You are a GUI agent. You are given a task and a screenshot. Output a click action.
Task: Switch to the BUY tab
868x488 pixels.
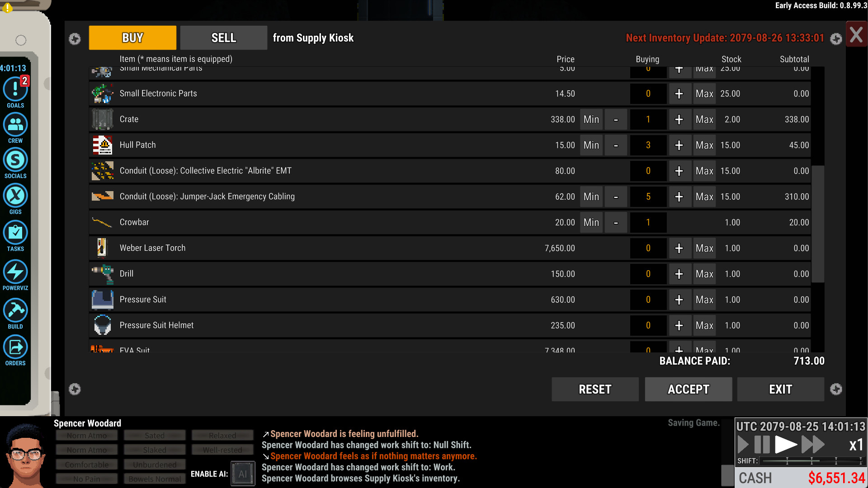pos(132,38)
